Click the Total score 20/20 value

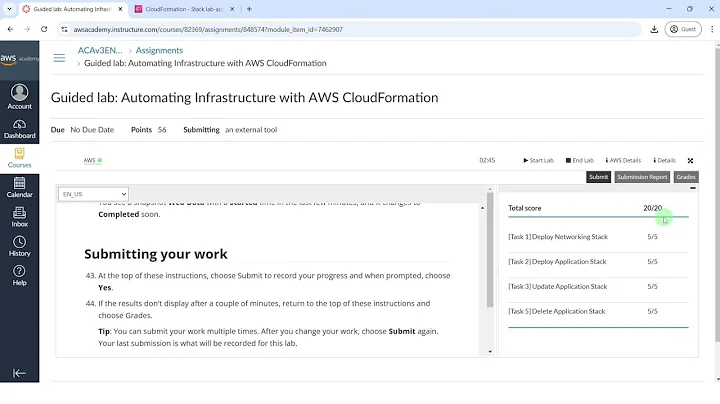[x=652, y=208]
